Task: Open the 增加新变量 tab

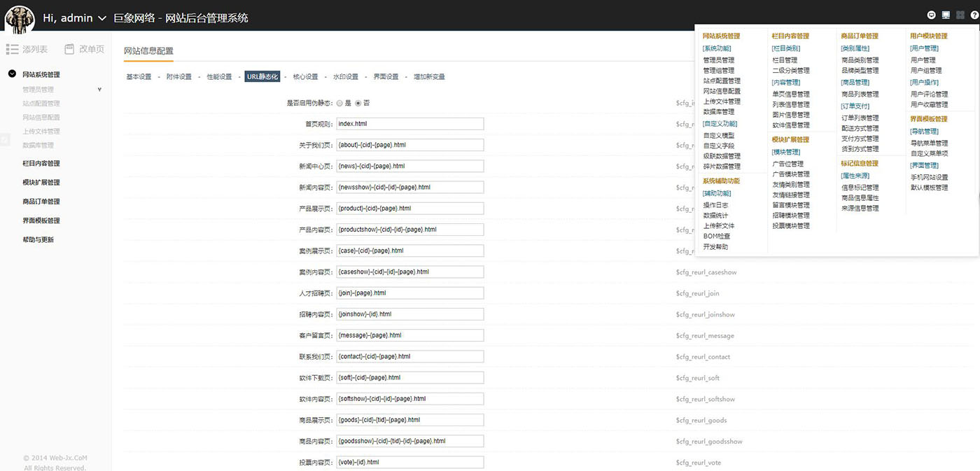Action: 429,77
